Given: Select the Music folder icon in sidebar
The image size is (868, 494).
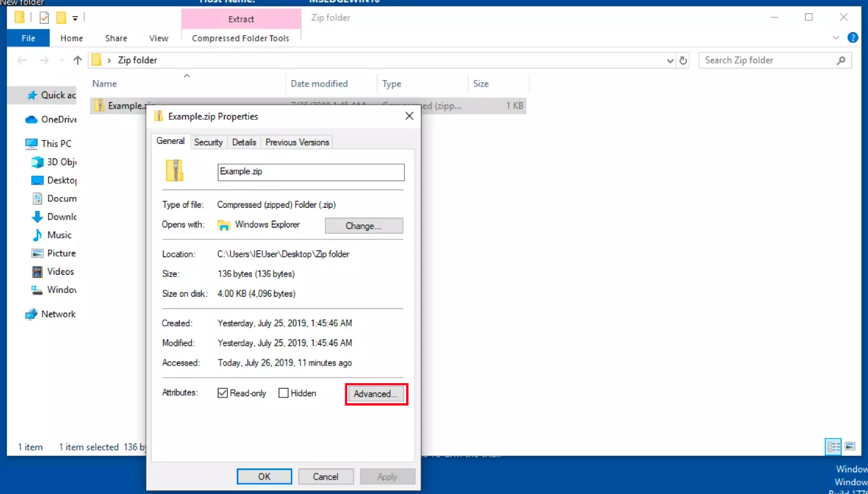Looking at the screenshot, I should coord(37,235).
